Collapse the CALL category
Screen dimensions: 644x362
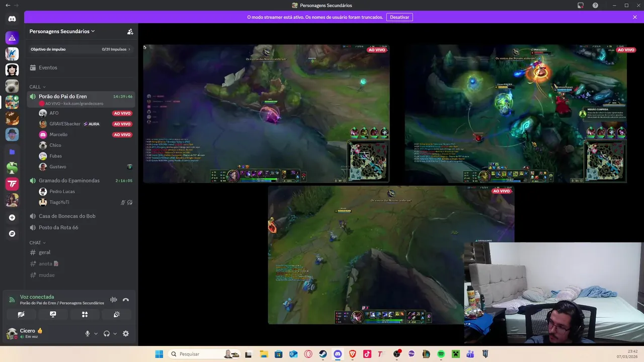click(x=37, y=87)
